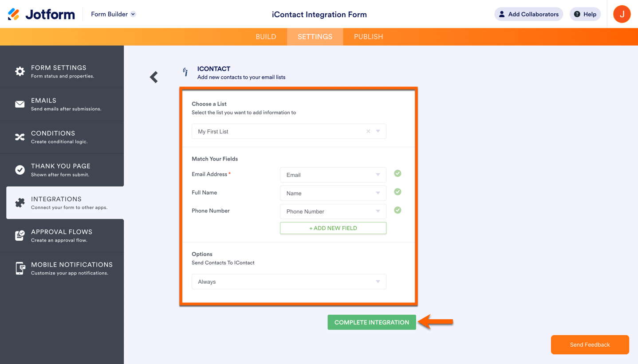Open Approval Flows section
The width and height of the screenshot is (638, 364).
[x=62, y=235]
